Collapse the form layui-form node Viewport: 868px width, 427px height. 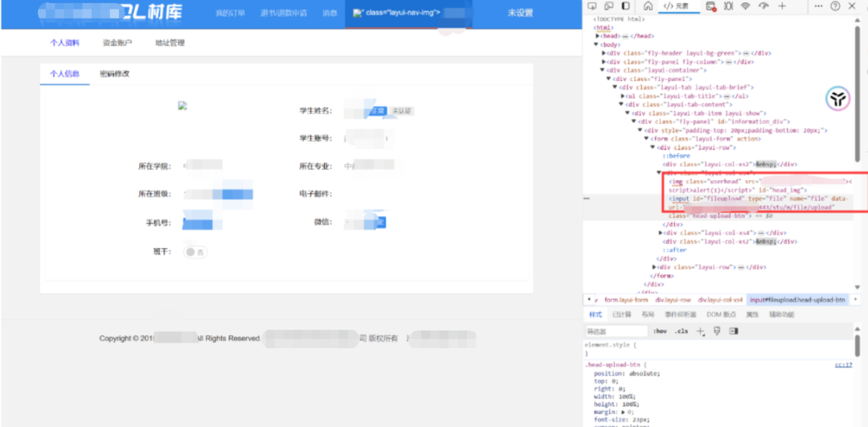[646, 139]
